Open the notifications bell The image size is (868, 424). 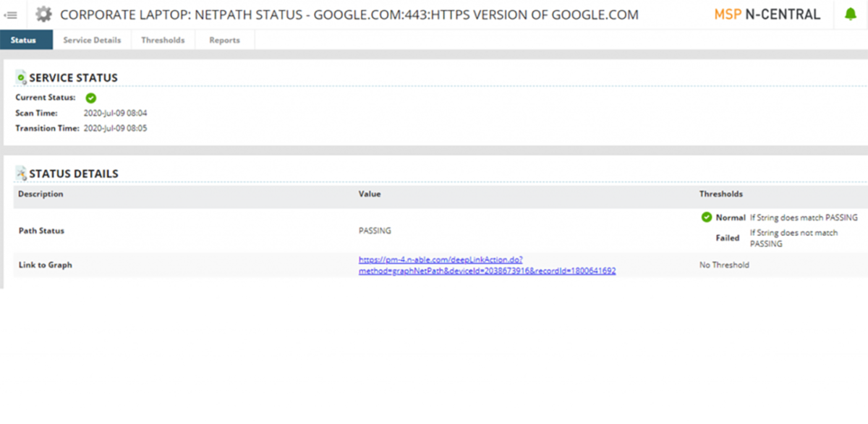click(x=850, y=14)
